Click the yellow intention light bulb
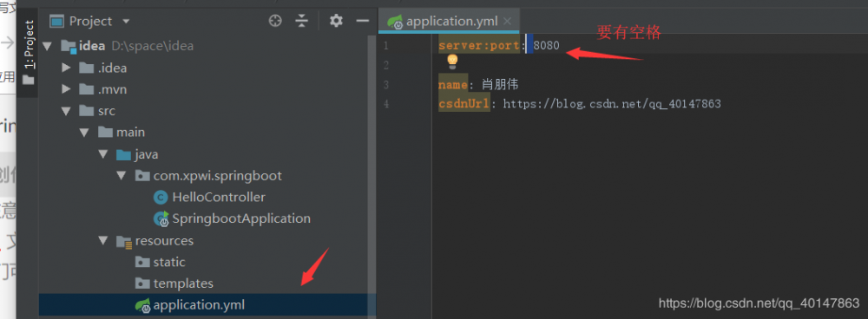This screenshot has width=868, height=319. point(452,62)
